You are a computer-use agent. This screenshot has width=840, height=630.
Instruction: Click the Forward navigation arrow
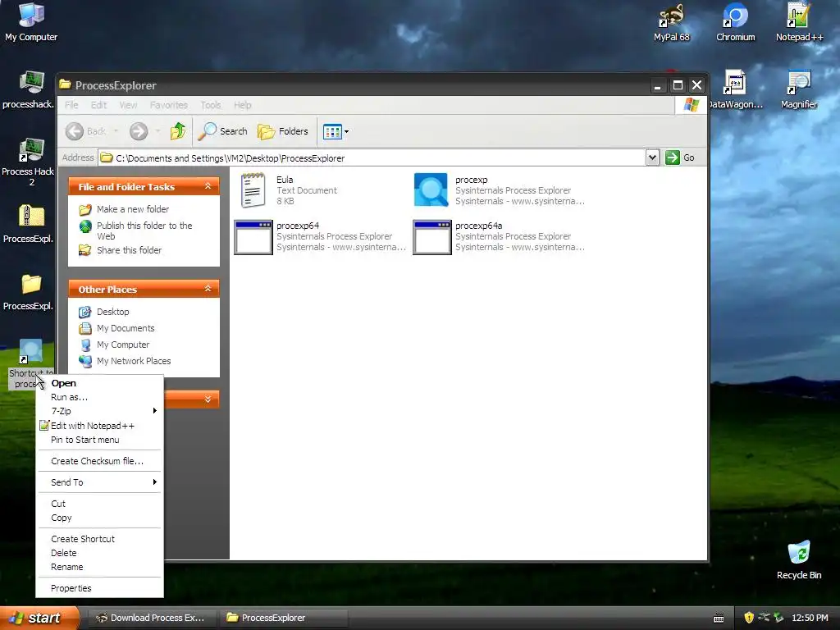tap(139, 131)
